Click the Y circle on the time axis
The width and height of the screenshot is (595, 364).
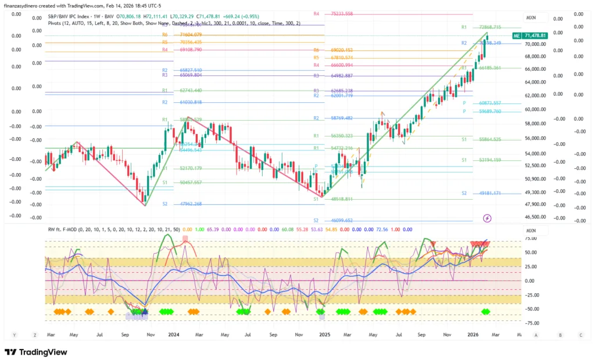(x=14, y=335)
